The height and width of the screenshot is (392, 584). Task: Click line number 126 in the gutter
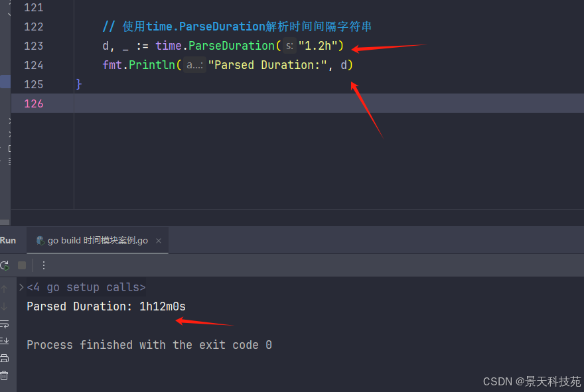pyautogui.click(x=33, y=103)
